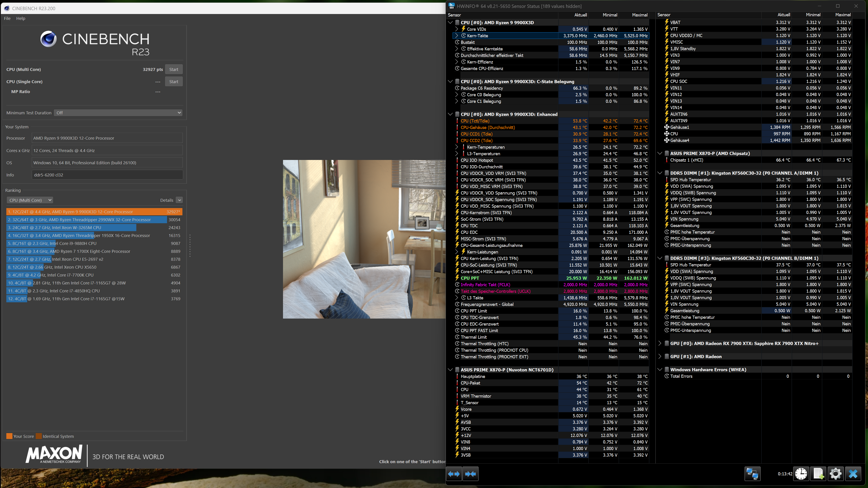Open the remote monitoring computers icon

pyautogui.click(x=752, y=474)
